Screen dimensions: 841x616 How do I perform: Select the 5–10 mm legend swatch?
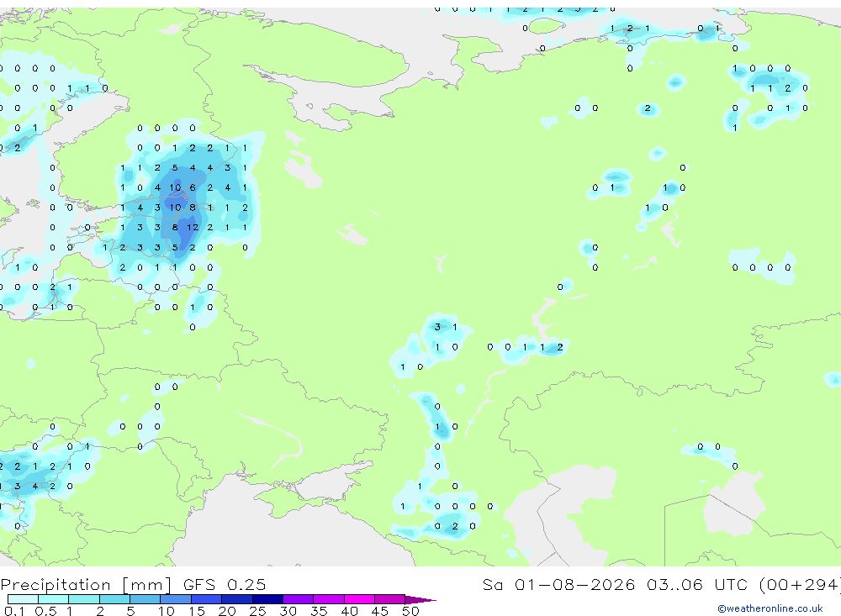pyautogui.click(x=145, y=599)
